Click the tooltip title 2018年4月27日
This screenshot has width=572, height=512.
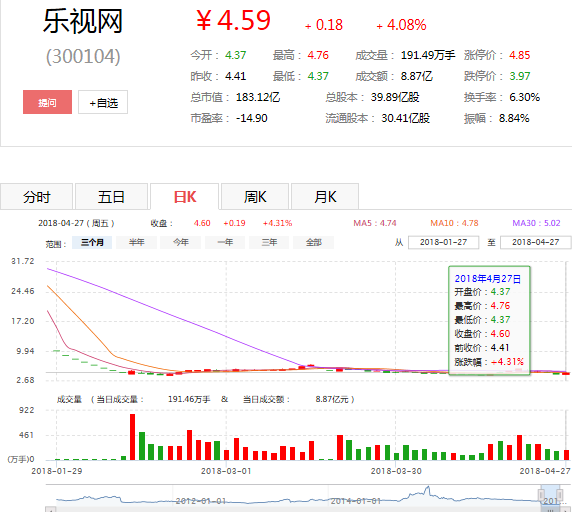(487, 279)
